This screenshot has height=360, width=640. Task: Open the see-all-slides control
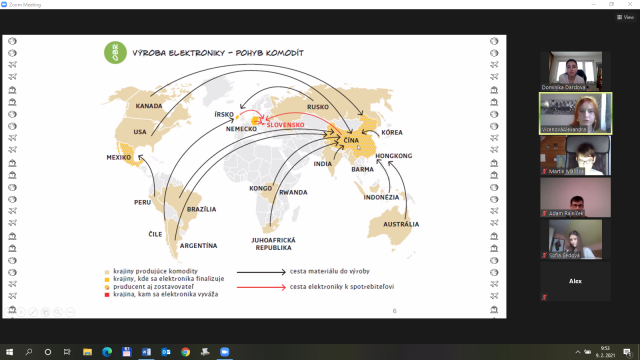[46, 312]
